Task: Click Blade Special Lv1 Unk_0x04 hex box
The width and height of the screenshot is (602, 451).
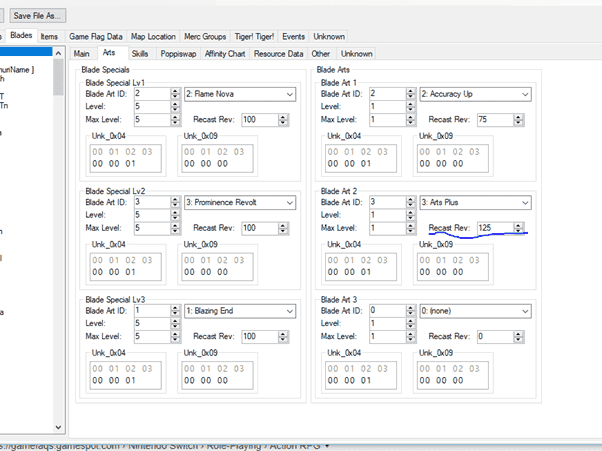Action: point(126,158)
